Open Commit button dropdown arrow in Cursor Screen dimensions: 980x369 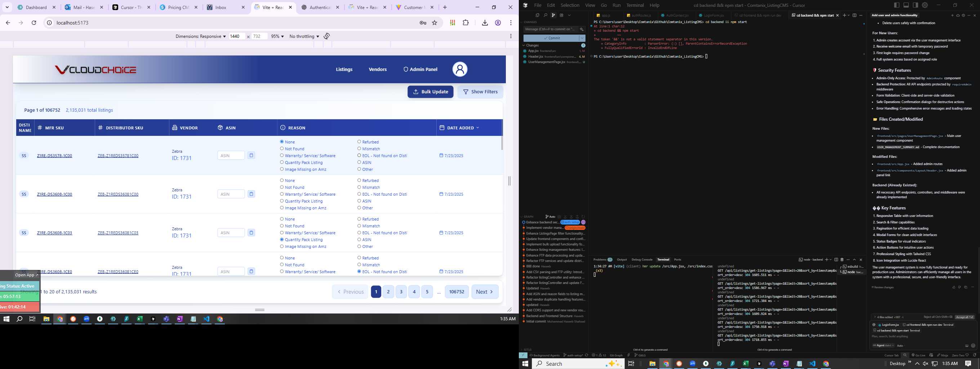click(x=582, y=38)
